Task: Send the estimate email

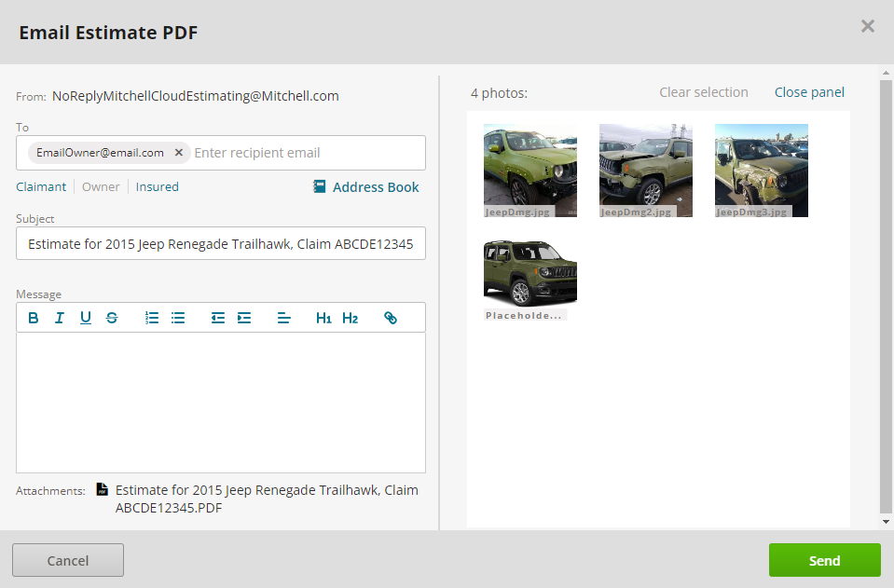Action: (x=824, y=560)
